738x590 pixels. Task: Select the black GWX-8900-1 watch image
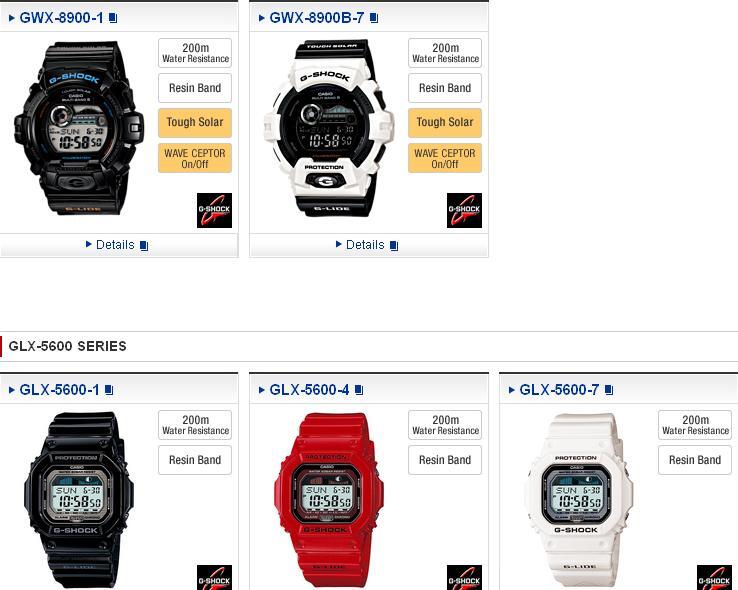click(x=79, y=128)
